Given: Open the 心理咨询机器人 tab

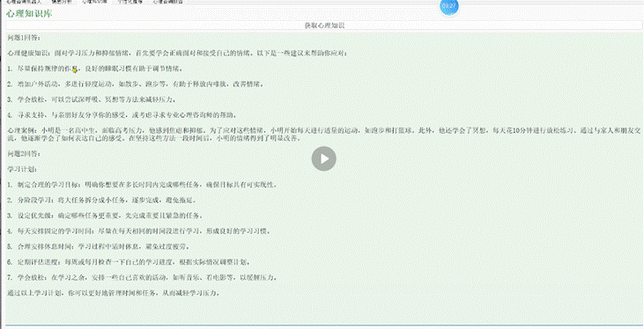Looking at the screenshot, I should pyautogui.click(x=24, y=2).
